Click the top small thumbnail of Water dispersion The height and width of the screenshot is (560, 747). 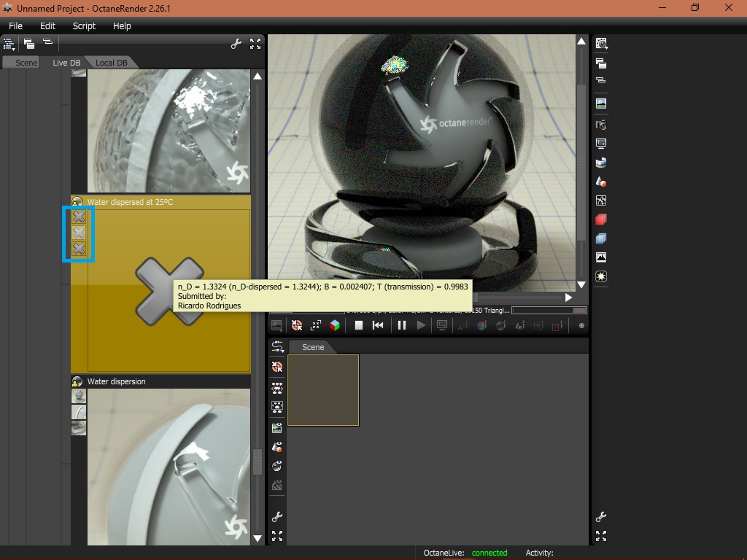pyautogui.click(x=79, y=396)
